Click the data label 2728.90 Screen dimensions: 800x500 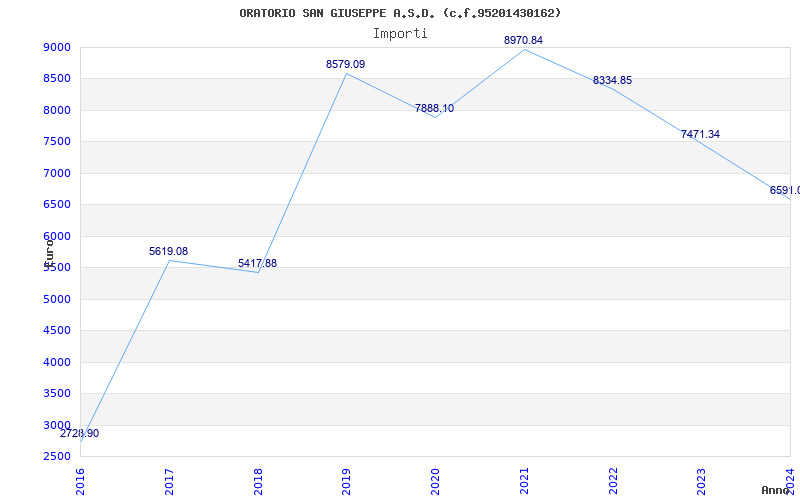[80, 434]
